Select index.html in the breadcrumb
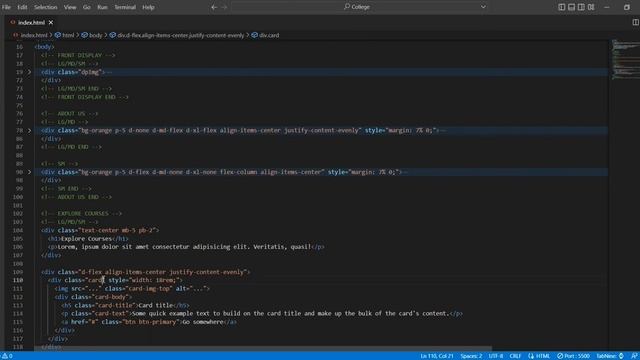The height and width of the screenshot is (360, 640). 34,35
